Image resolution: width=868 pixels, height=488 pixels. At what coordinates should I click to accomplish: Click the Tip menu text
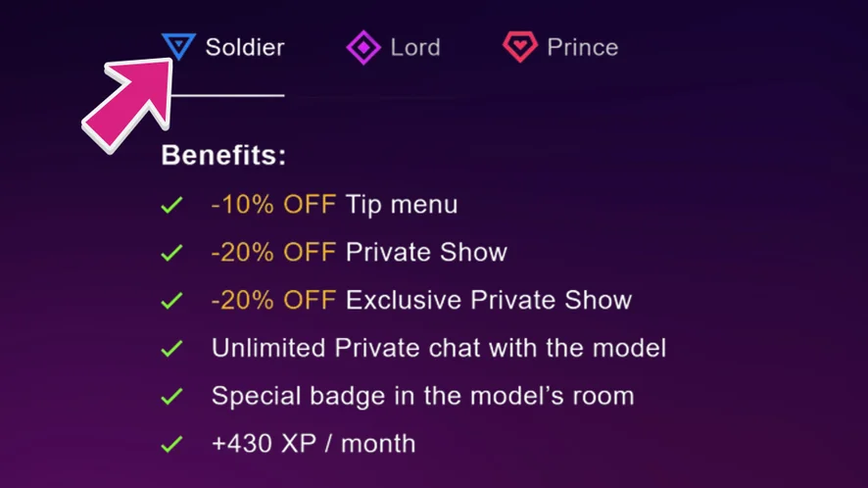402,205
